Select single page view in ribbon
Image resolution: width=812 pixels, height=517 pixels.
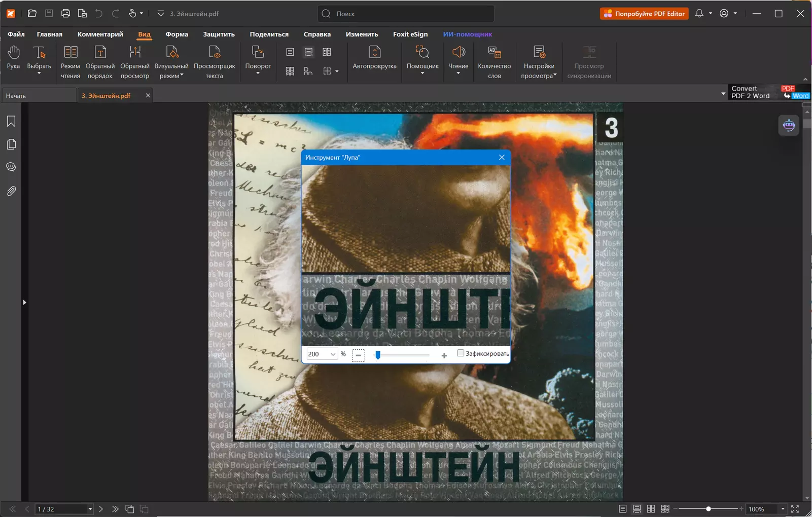[x=290, y=52]
